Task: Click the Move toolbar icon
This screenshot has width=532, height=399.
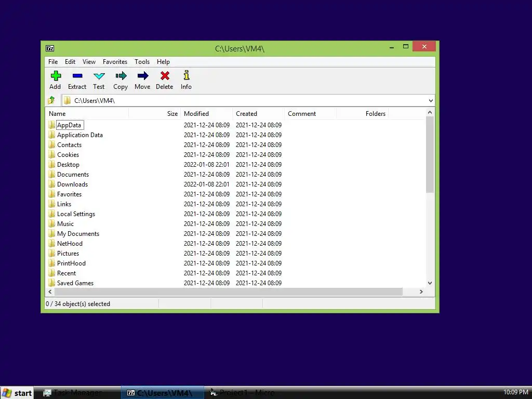Action: click(143, 76)
